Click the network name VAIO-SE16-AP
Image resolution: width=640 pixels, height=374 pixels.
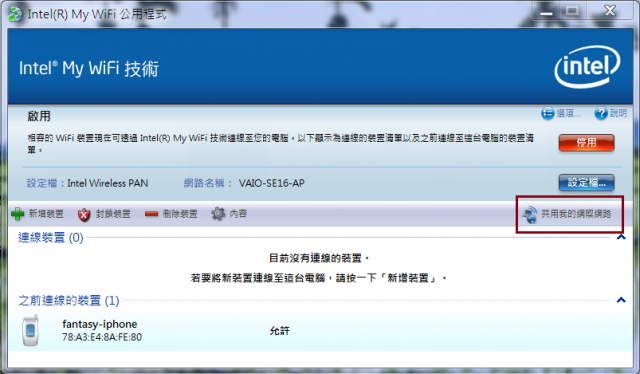271,183
